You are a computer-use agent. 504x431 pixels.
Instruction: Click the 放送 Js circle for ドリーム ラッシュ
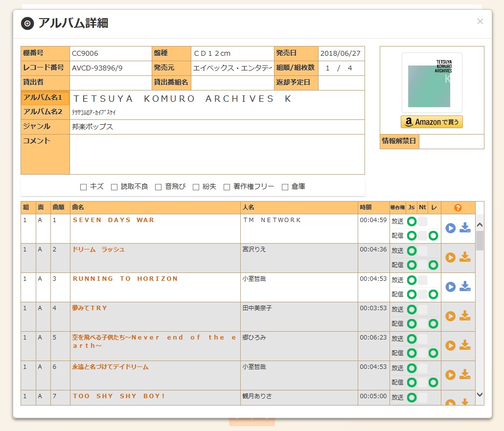pyautogui.click(x=412, y=250)
